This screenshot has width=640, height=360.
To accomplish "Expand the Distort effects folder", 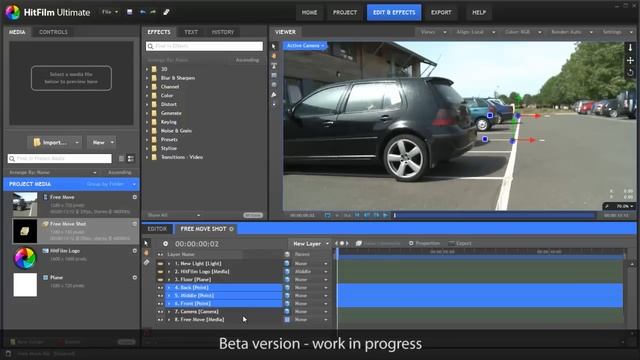I will [x=147, y=104].
